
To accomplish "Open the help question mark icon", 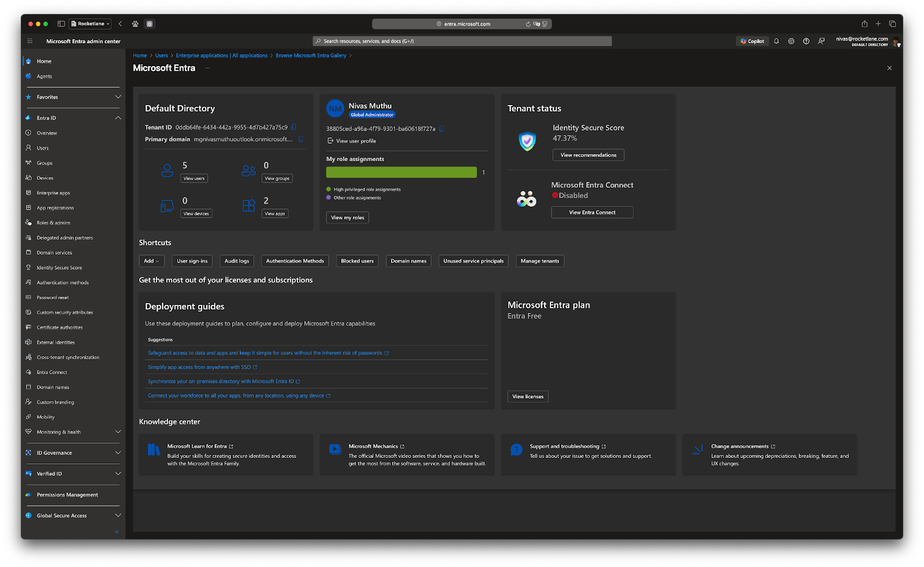I will 806,41.
